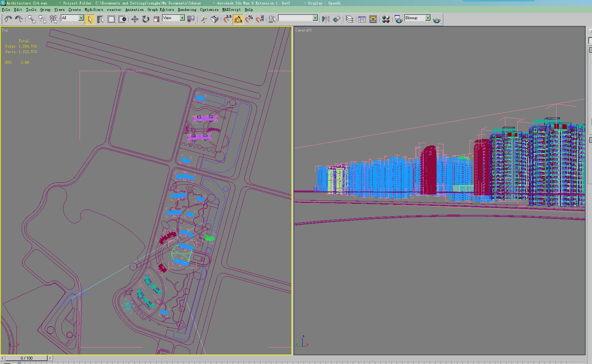
Task: Choose the Rectangular Selection Region tool
Action: coord(111,19)
